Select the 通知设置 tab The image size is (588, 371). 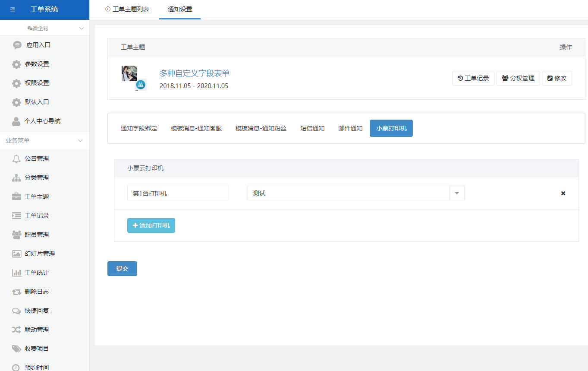pyautogui.click(x=180, y=10)
